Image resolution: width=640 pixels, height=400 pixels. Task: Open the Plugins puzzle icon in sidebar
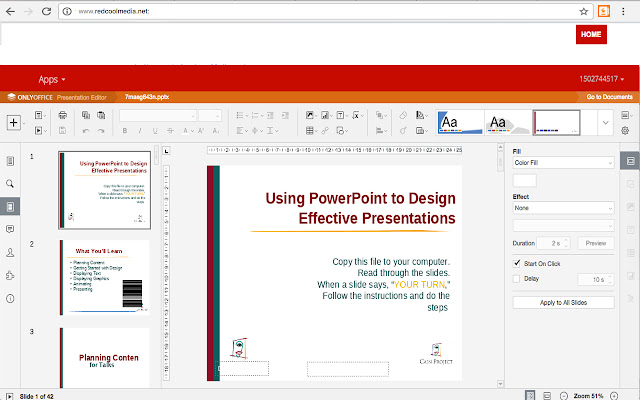[x=10, y=275]
